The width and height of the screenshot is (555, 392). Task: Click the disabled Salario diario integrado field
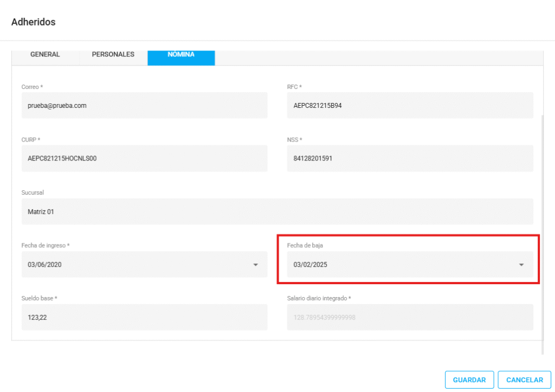410,317
